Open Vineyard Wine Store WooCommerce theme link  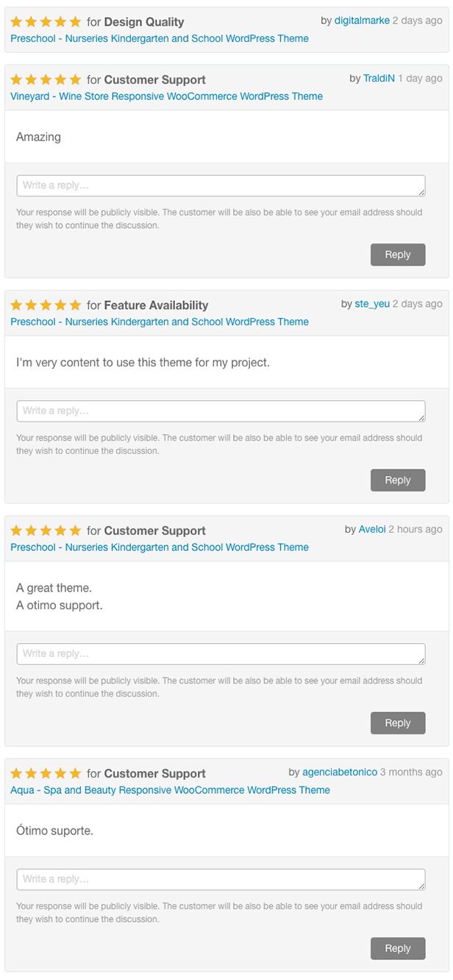tap(166, 96)
